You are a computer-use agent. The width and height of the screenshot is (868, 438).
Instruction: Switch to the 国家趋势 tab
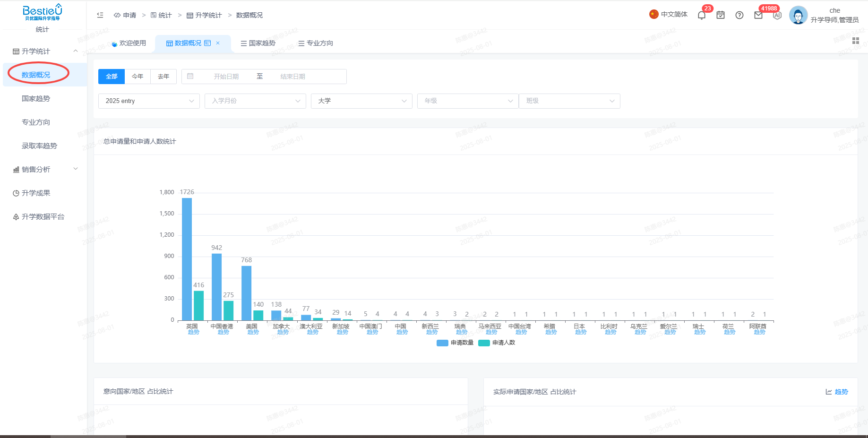coord(258,43)
